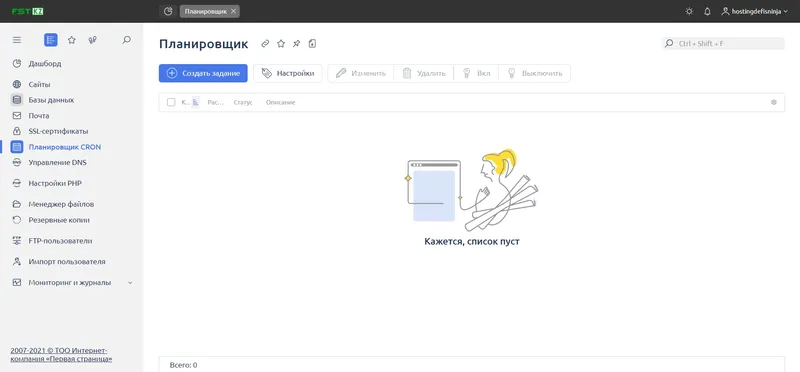This screenshot has height=372, width=800.
Task: Open the pinned items icon in the sidebar
Action: click(x=93, y=40)
